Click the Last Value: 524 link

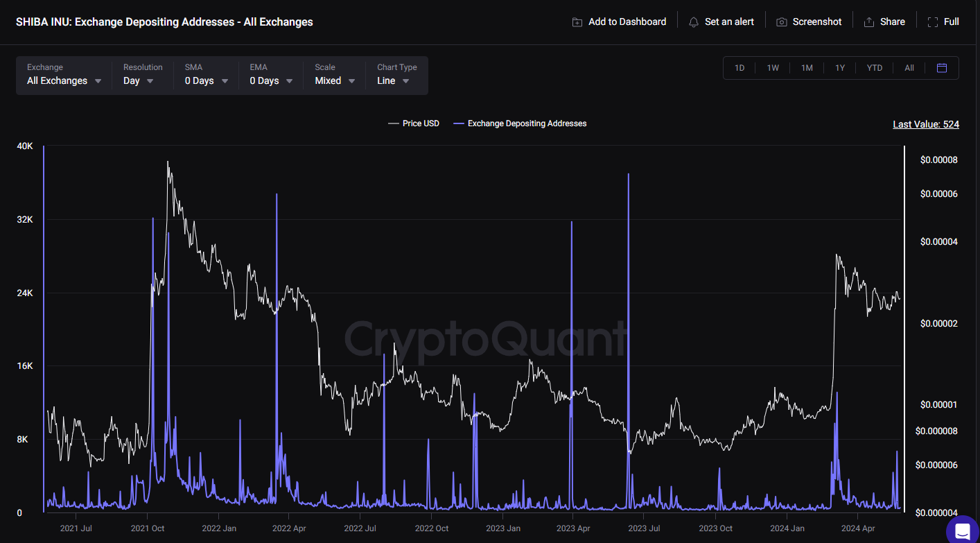point(926,124)
